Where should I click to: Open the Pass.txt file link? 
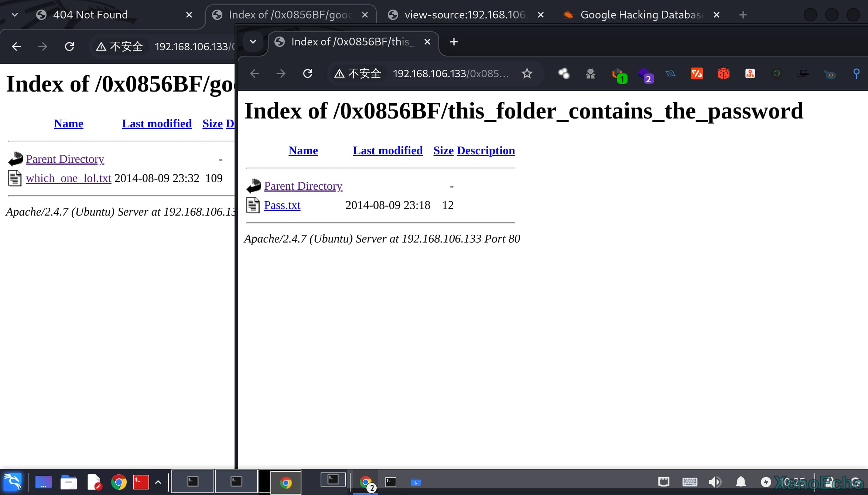tap(282, 205)
